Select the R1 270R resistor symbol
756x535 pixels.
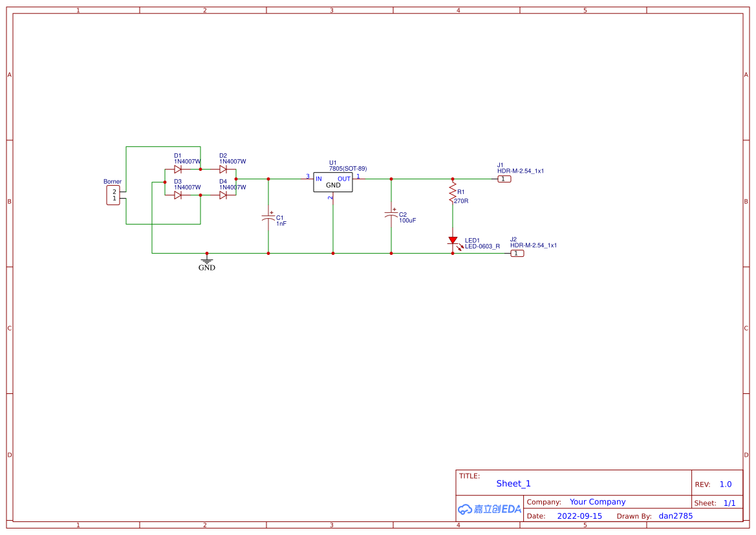(453, 193)
